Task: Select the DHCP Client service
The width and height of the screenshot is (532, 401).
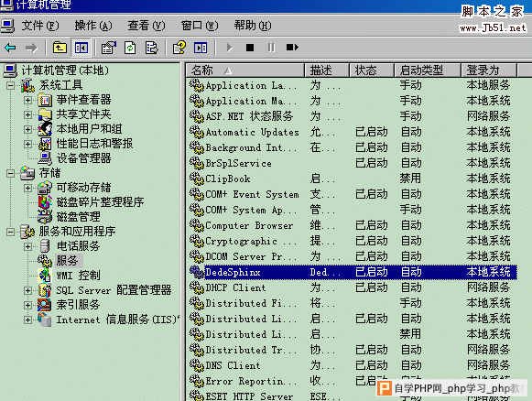Action: 353,287
